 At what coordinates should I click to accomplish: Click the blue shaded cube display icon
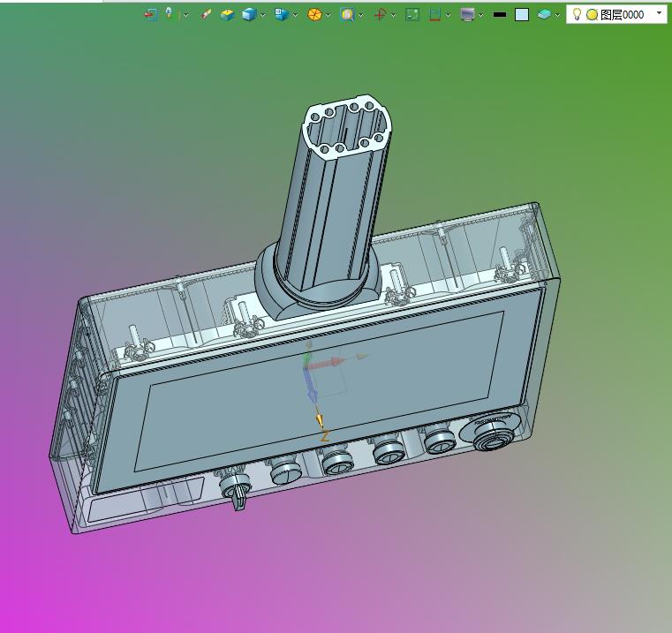pos(248,15)
